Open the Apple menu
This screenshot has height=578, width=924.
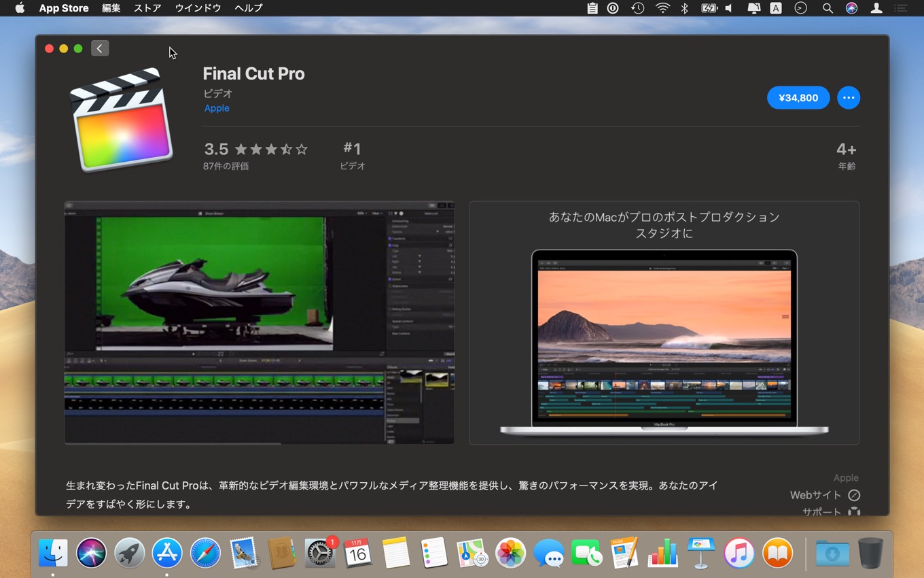click(20, 8)
